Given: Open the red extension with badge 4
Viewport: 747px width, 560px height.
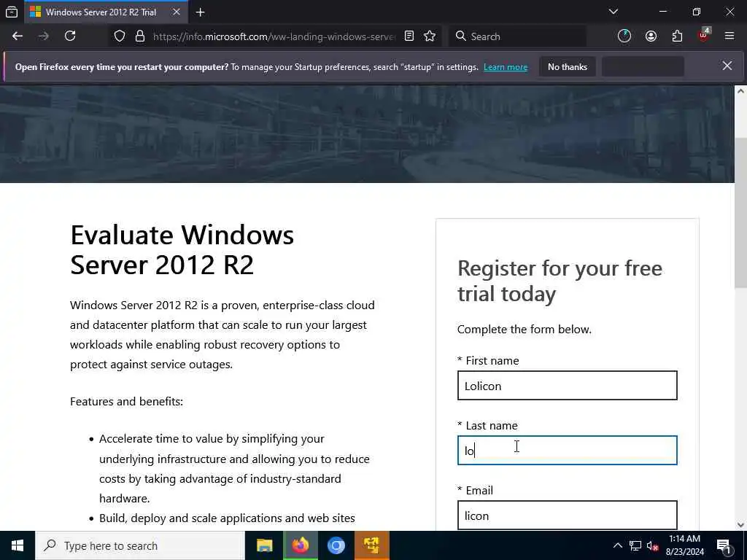Looking at the screenshot, I should point(704,35).
